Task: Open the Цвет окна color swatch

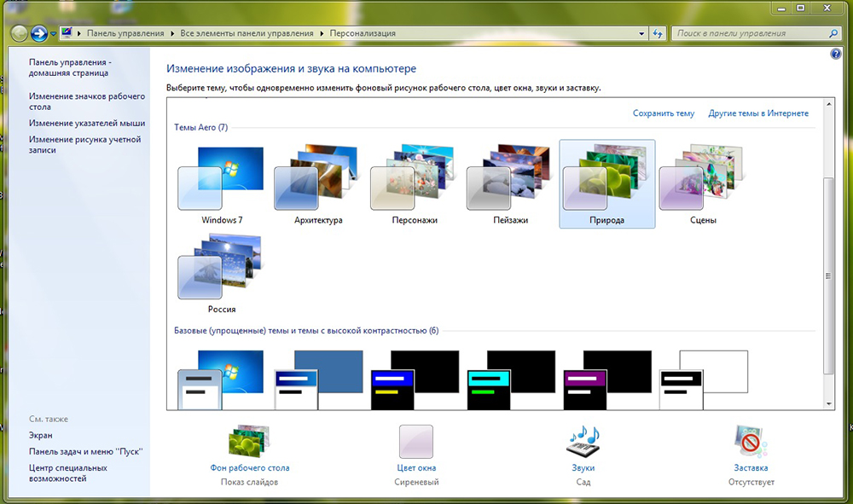Action: (416, 442)
